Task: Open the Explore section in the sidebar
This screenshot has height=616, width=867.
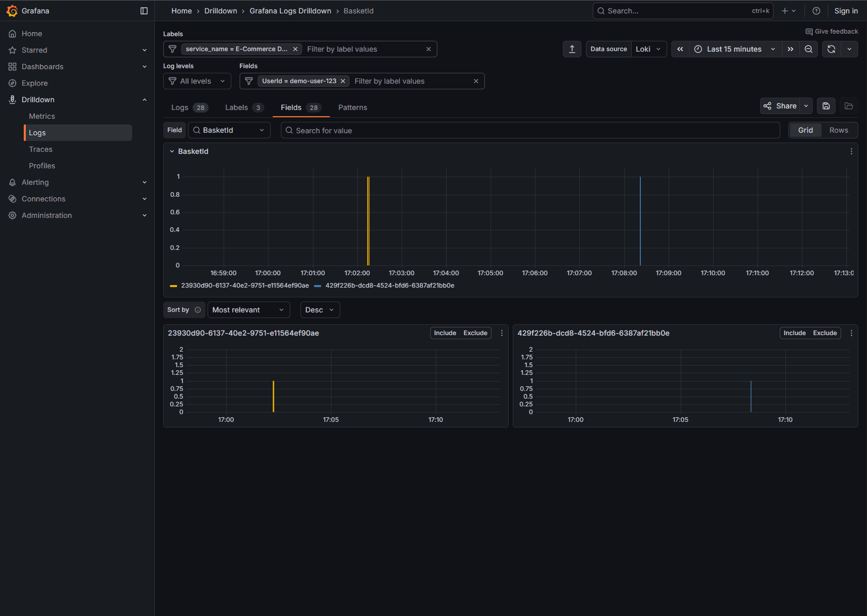Action: 35,83
